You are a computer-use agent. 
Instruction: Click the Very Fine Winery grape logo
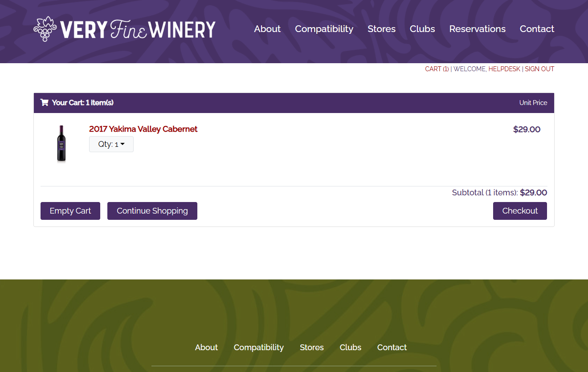124,29
